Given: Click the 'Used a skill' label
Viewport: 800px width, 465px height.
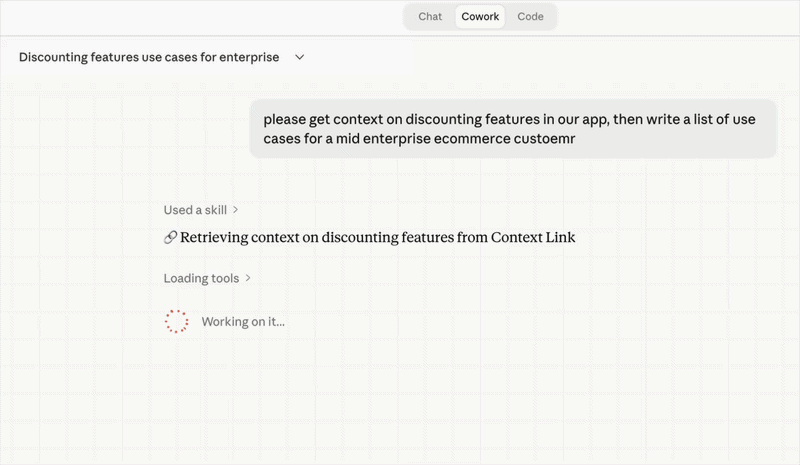Looking at the screenshot, I should coord(195,210).
